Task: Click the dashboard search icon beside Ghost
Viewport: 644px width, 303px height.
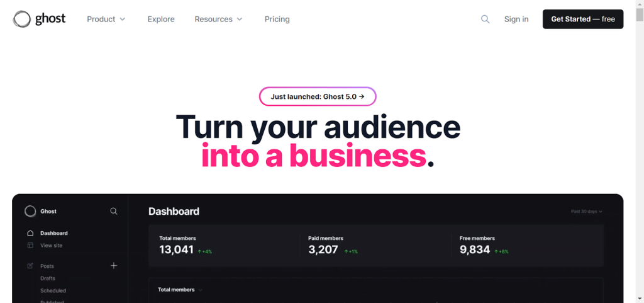Action: [114, 211]
